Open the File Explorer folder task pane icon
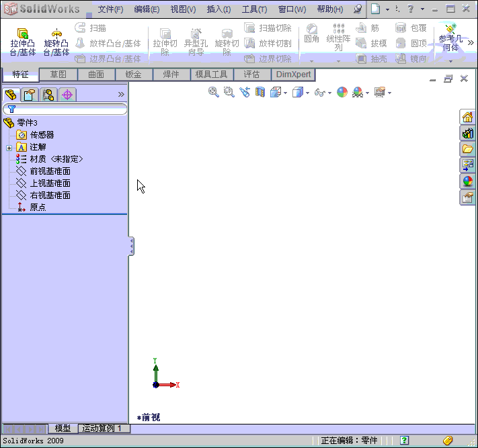Screen dimensions: 478x448 pyautogui.click(x=467, y=149)
